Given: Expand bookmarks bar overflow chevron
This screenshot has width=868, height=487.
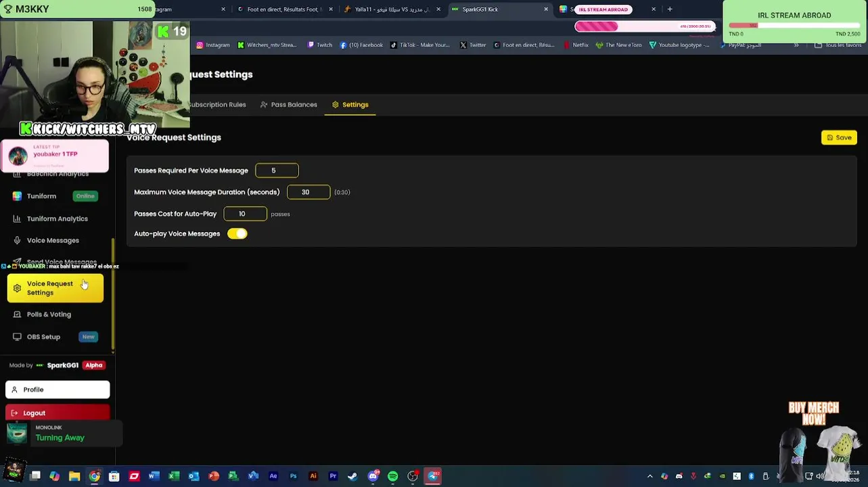Looking at the screenshot, I should pos(796,45).
